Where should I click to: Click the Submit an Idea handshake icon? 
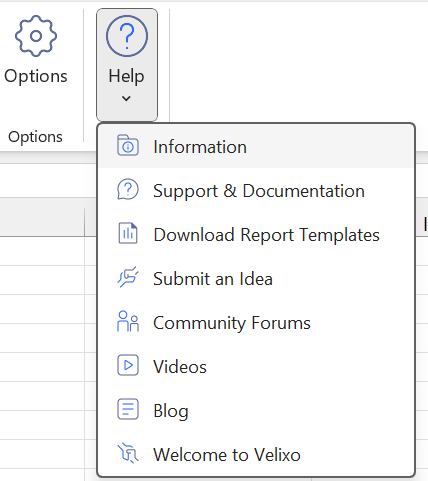coord(128,277)
